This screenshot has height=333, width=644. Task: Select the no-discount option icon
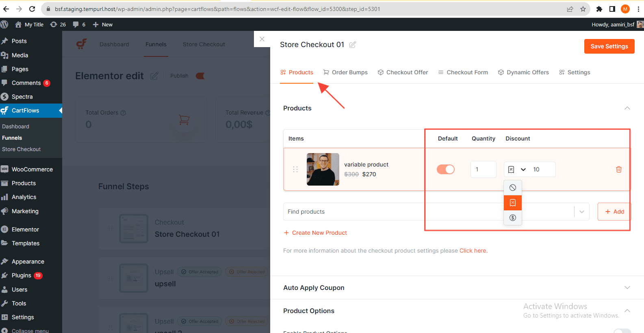pyautogui.click(x=512, y=188)
